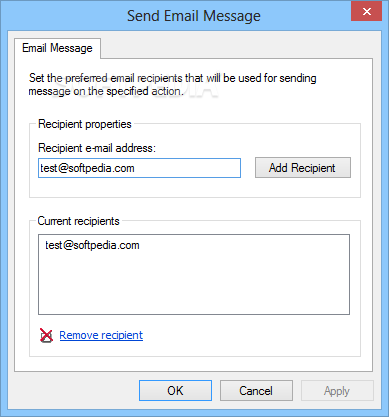Click the Recipient properties group heading
The image size is (389, 417).
point(85,124)
